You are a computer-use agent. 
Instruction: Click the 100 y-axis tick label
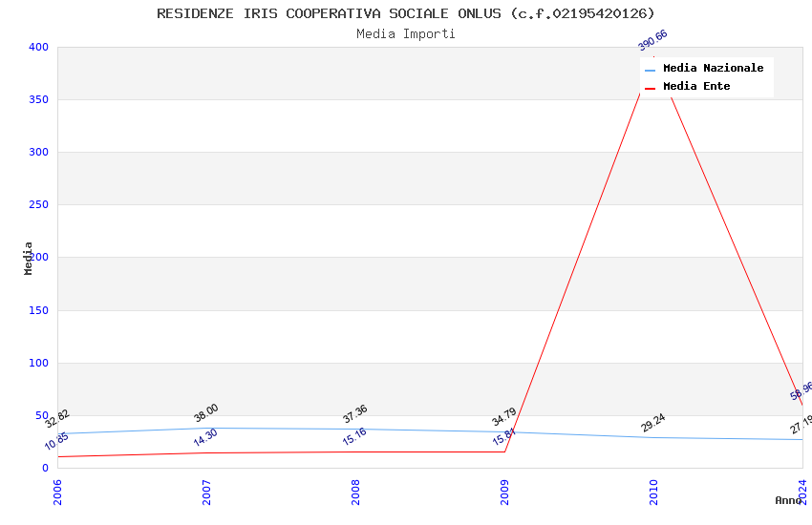coord(38,363)
